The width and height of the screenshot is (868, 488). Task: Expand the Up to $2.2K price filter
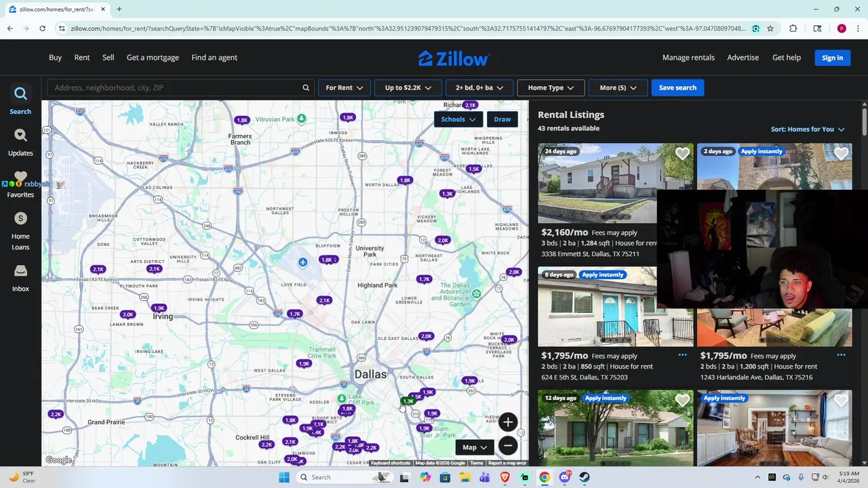408,87
